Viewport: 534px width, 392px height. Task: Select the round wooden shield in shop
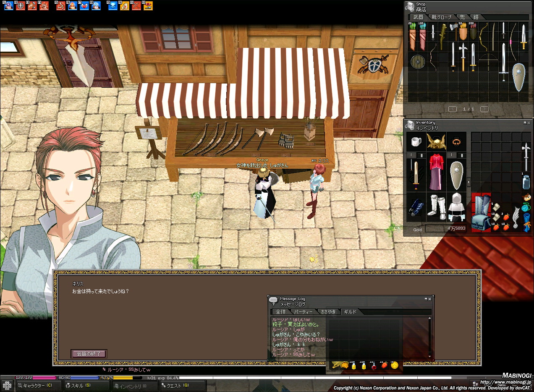click(417, 61)
